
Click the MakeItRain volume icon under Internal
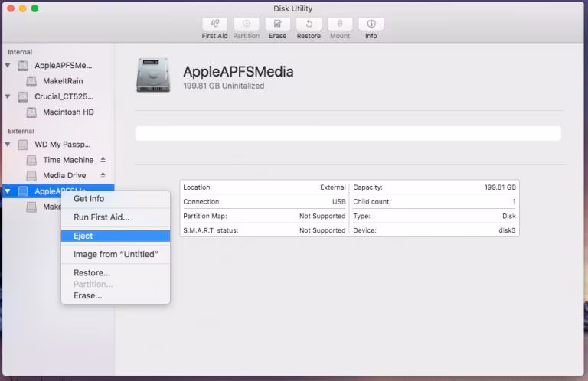tap(31, 81)
